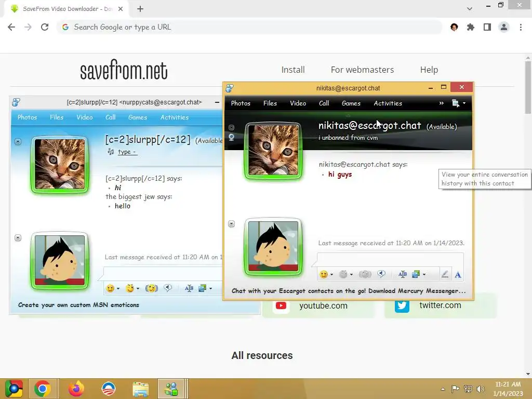Open the wink picker in the nikitas window

tap(343, 274)
